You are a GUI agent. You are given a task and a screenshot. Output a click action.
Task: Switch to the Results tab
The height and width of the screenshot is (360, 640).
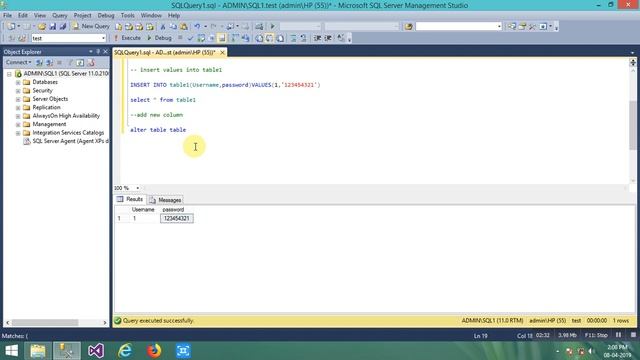coord(130,200)
